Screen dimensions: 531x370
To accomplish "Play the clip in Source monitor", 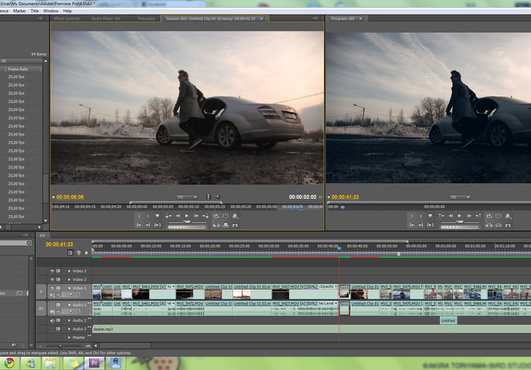I will click(x=187, y=216).
